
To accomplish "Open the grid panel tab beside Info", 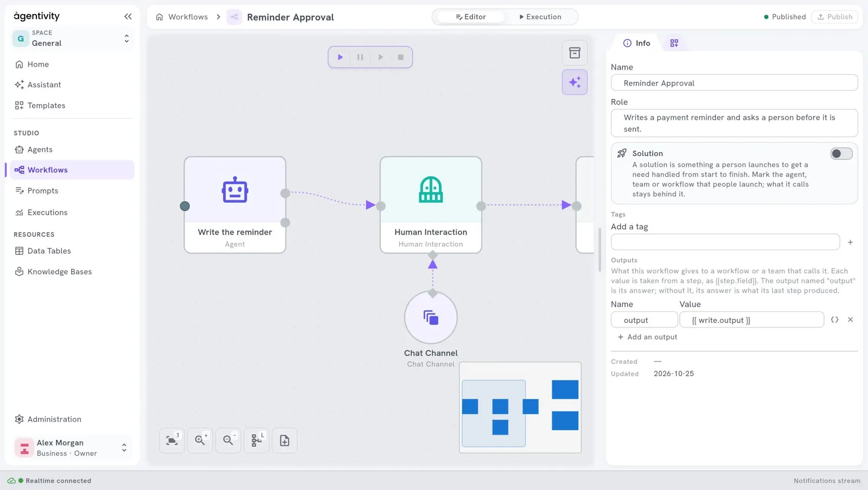I will (674, 43).
